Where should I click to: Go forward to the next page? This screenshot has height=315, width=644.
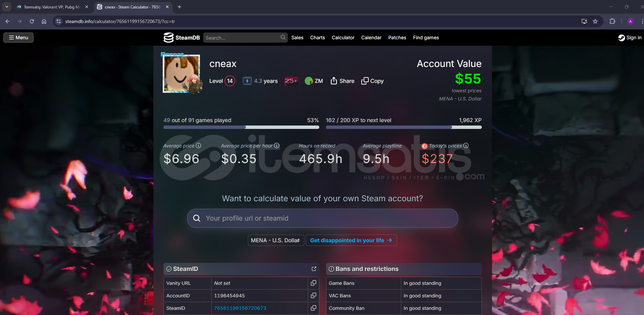coord(20,21)
